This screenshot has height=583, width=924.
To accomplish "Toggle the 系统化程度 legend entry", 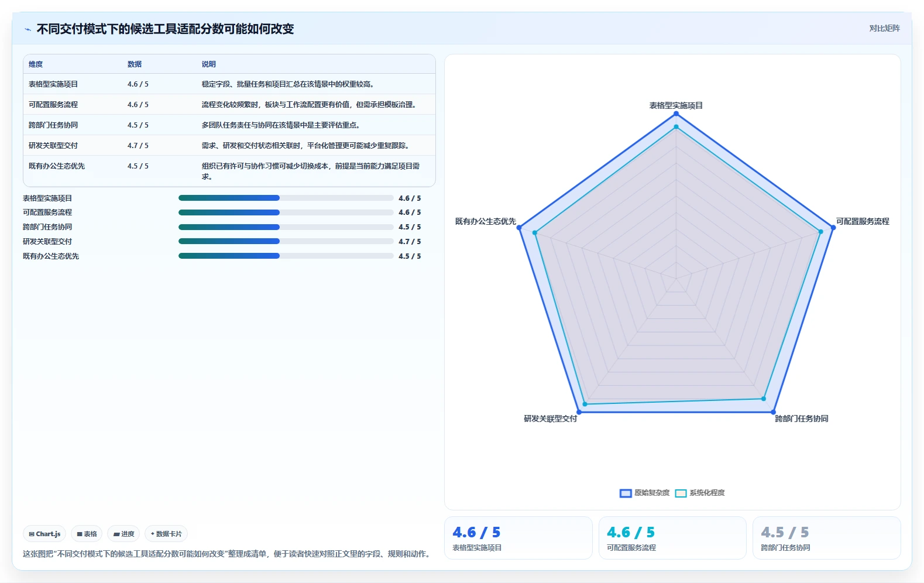I will 700,493.
